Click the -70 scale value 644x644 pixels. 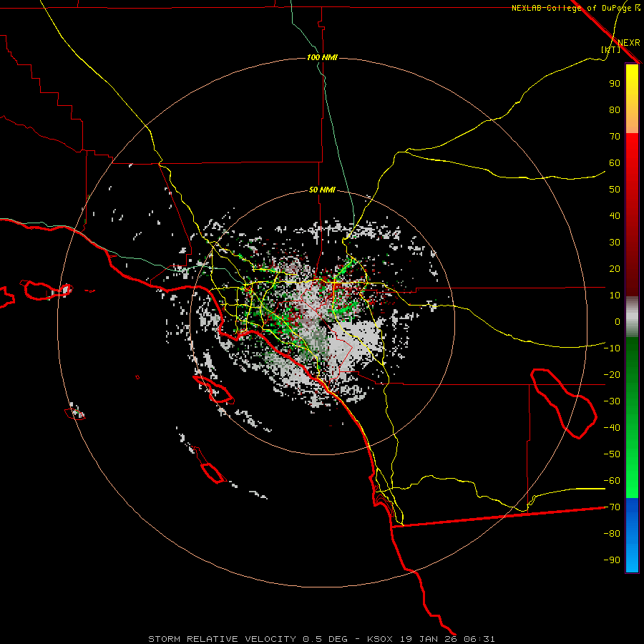coord(612,507)
